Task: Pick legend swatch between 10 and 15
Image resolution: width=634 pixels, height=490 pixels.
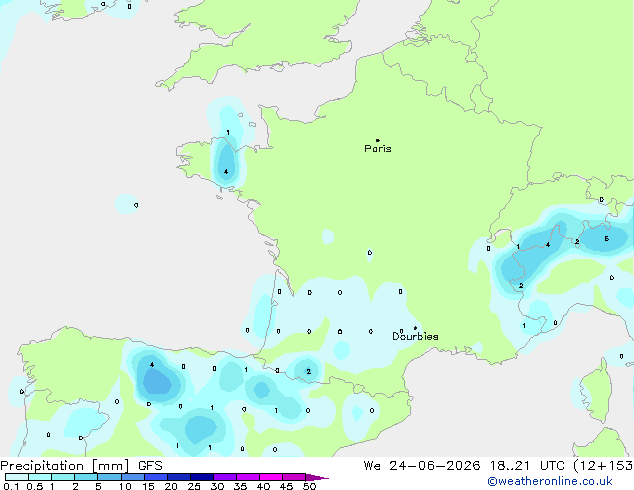Action: coord(132,477)
